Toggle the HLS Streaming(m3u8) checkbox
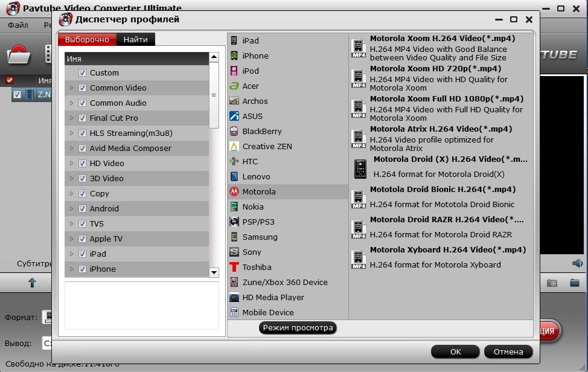This screenshot has width=588, height=372. 82,133
